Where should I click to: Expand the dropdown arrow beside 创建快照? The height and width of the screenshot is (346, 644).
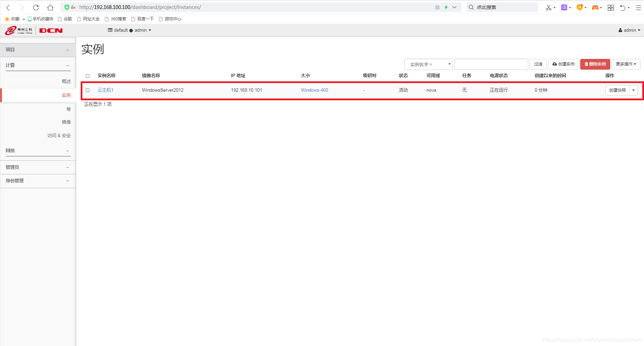pyautogui.click(x=633, y=90)
